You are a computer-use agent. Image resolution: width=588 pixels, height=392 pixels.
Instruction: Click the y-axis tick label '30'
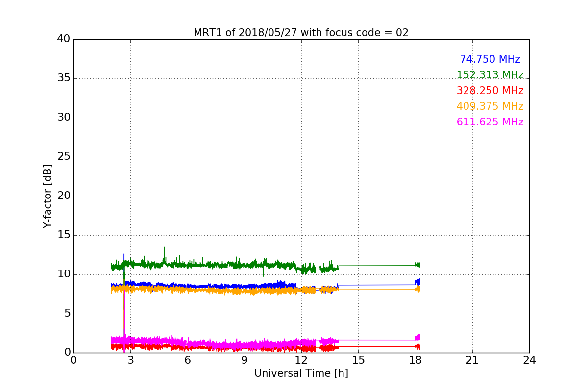click(x=64, y=118)
